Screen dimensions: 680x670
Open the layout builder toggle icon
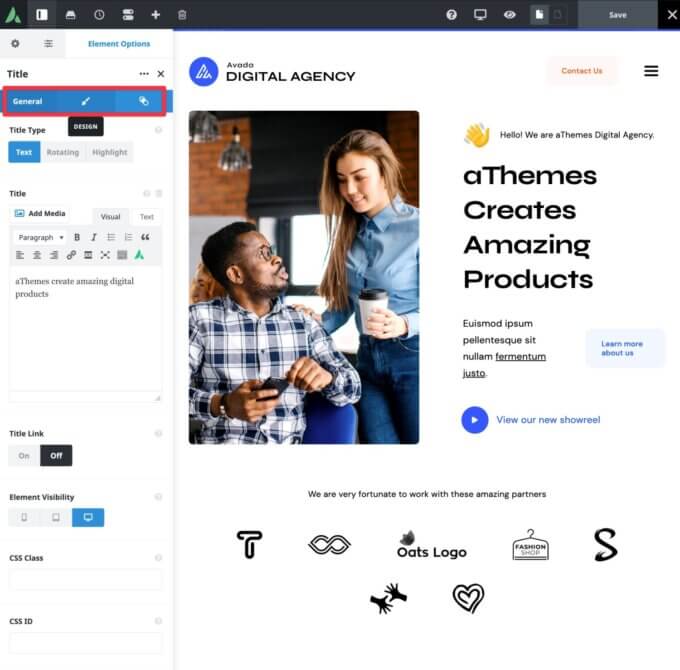tap(128, 15)
